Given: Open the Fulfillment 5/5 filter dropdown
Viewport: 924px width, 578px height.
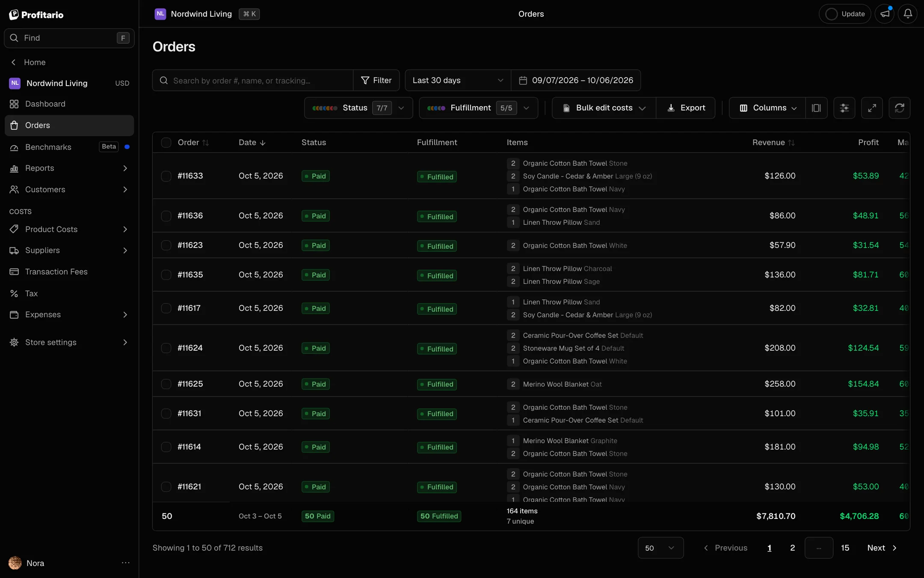Looking at the screenshot, I should [478, 108].
